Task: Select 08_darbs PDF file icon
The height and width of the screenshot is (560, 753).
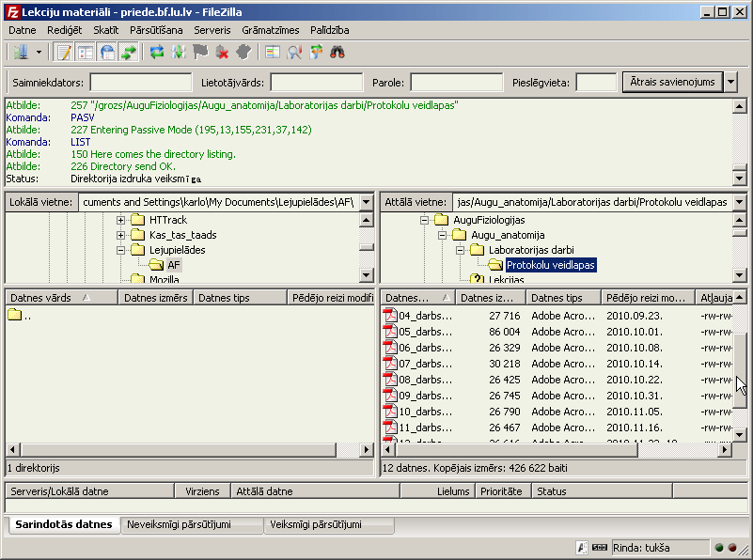Action: (x=390, y=379)
